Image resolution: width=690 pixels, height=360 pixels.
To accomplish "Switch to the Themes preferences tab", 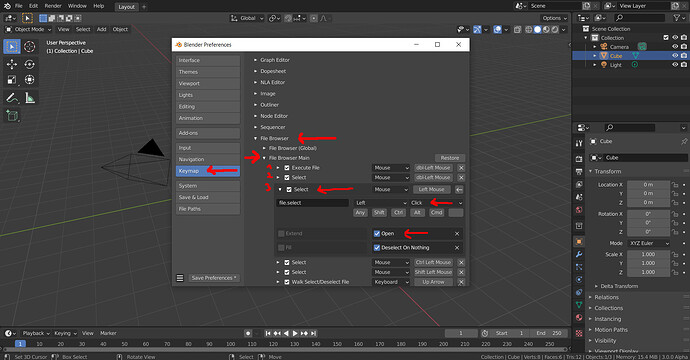I will (208, 72).
